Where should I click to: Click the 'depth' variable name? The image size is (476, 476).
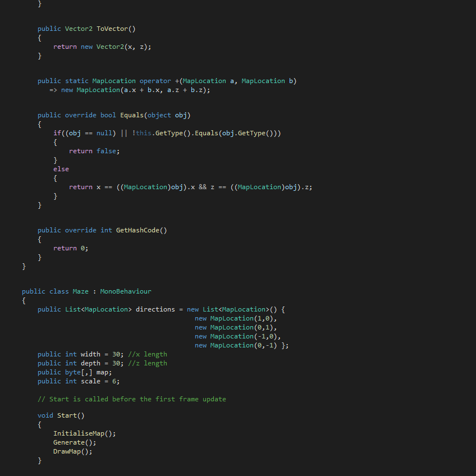click(x=90, y=363)
